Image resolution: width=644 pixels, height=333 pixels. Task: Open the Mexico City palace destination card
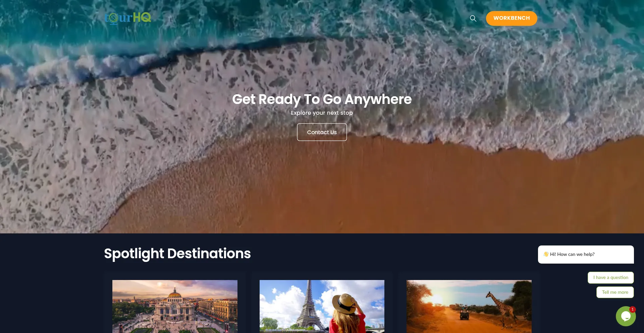[175, 306]
